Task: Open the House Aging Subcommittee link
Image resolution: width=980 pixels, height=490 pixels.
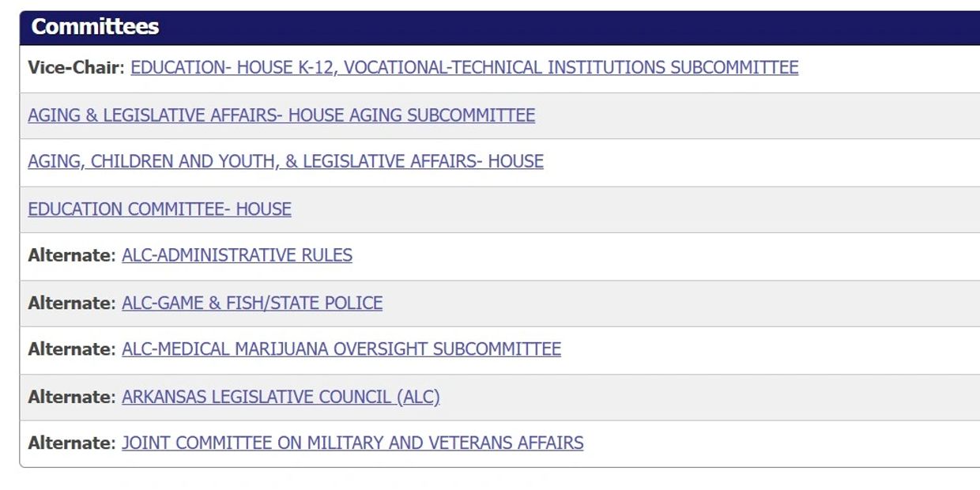Action: (x=281, y=115)
